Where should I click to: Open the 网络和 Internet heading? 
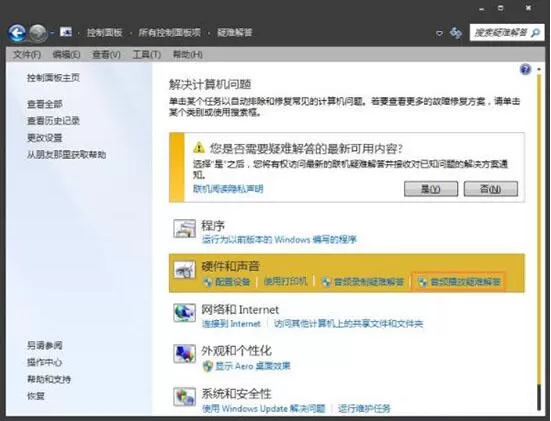tap(240, 310)
